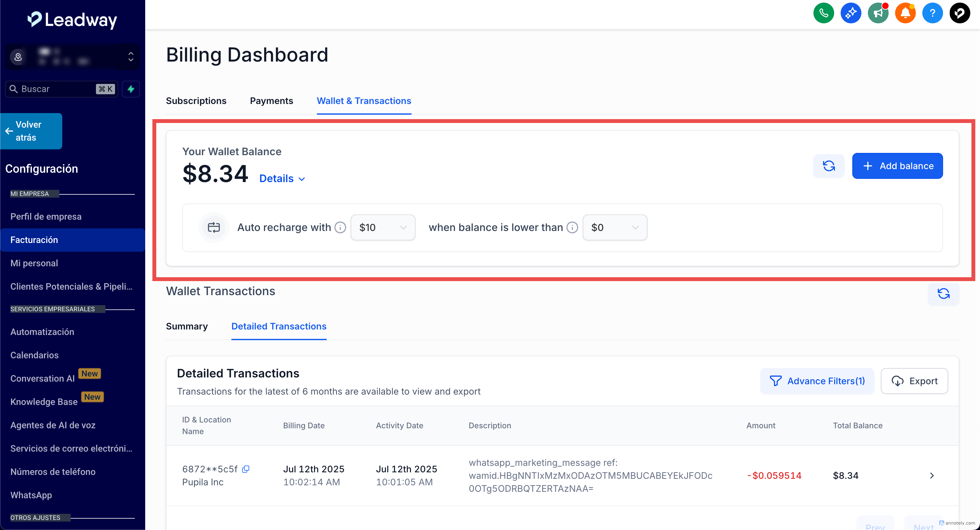
Task: Click the Add balance button
Action: pos(897,166)
